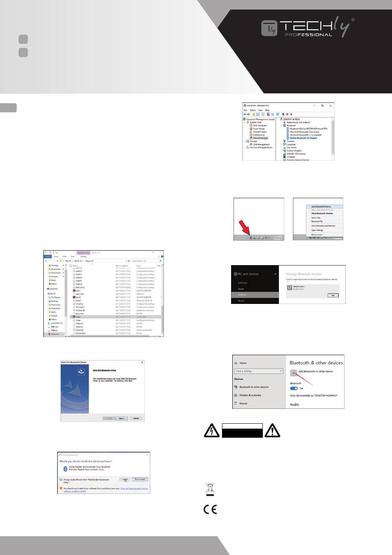Collapse the Storage node
The image size is (392, 555).
244,141
